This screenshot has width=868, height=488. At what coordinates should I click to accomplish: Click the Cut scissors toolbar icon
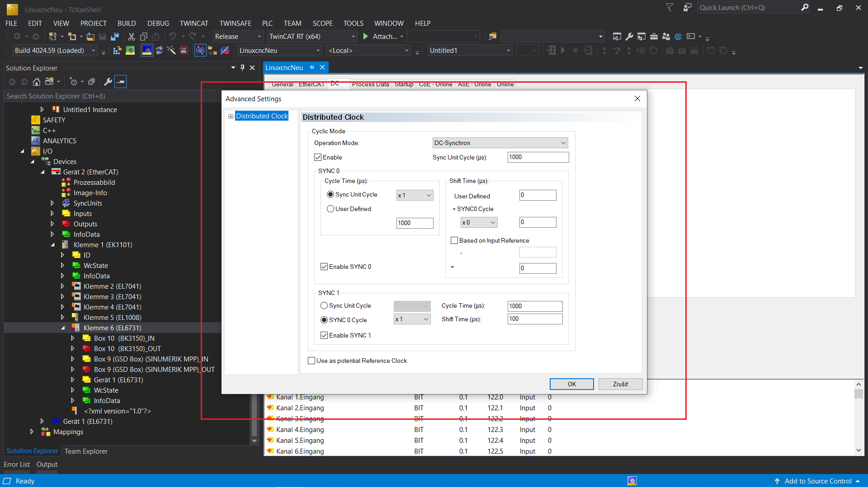(132, 37)
